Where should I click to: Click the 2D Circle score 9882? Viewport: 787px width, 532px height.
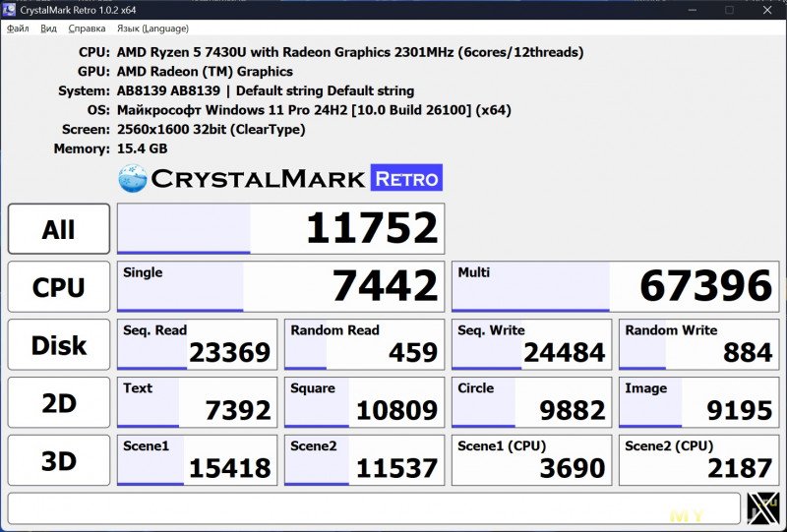pos(531,402)
